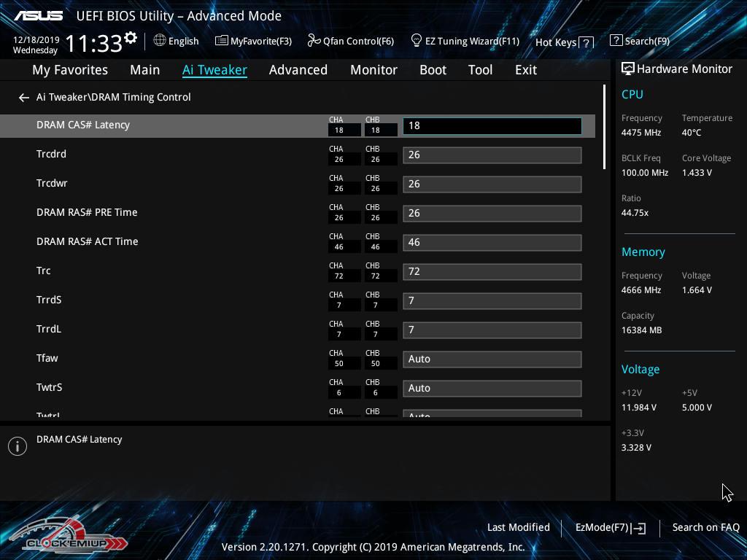Click the Hot Keys question mark icon

tap(586, 43)
